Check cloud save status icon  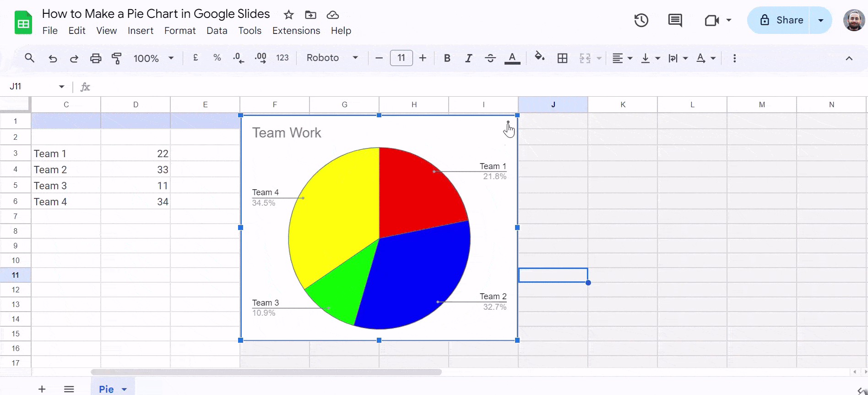(333, 15)
